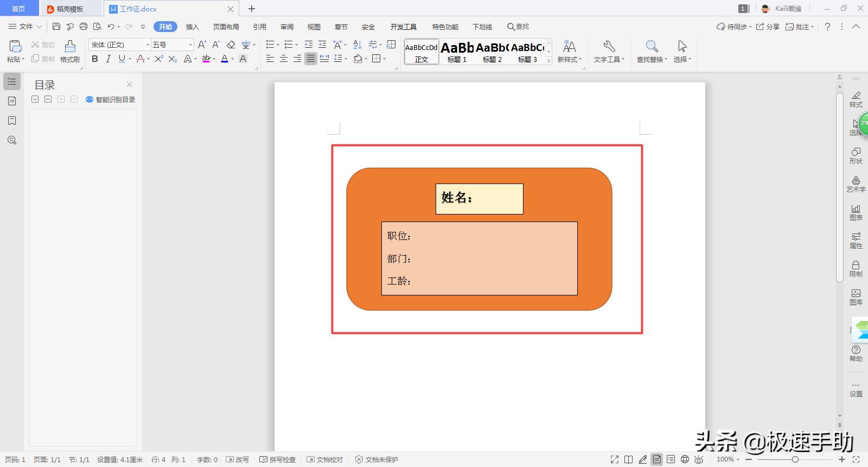Image resolution: width=868 pixels, height=467 pixels.
Task: Click the zoom slider handle in status bar
Action: (795, 459)
